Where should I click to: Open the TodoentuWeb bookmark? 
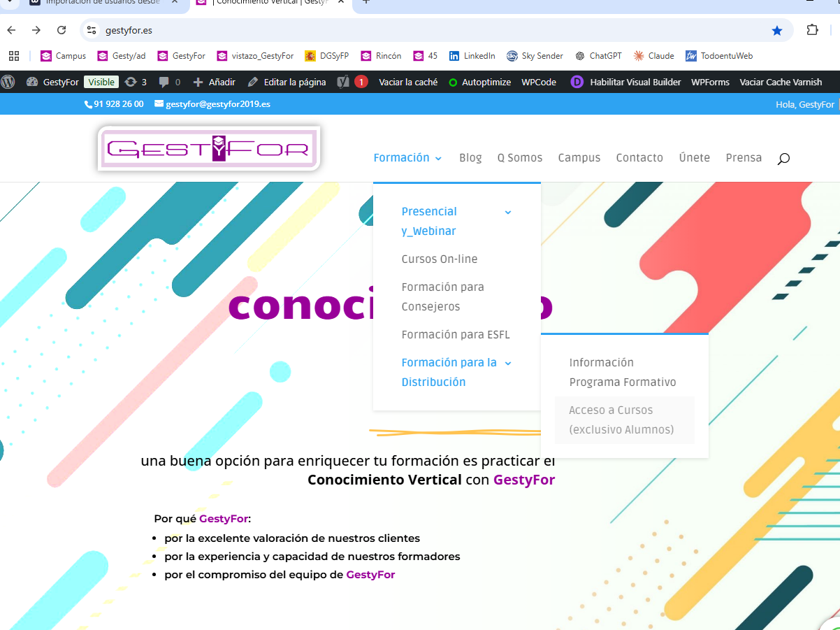[719, 56]
